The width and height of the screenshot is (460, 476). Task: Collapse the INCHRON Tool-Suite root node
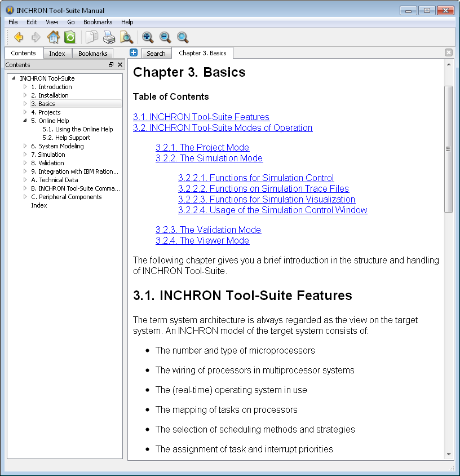point(14,78)
